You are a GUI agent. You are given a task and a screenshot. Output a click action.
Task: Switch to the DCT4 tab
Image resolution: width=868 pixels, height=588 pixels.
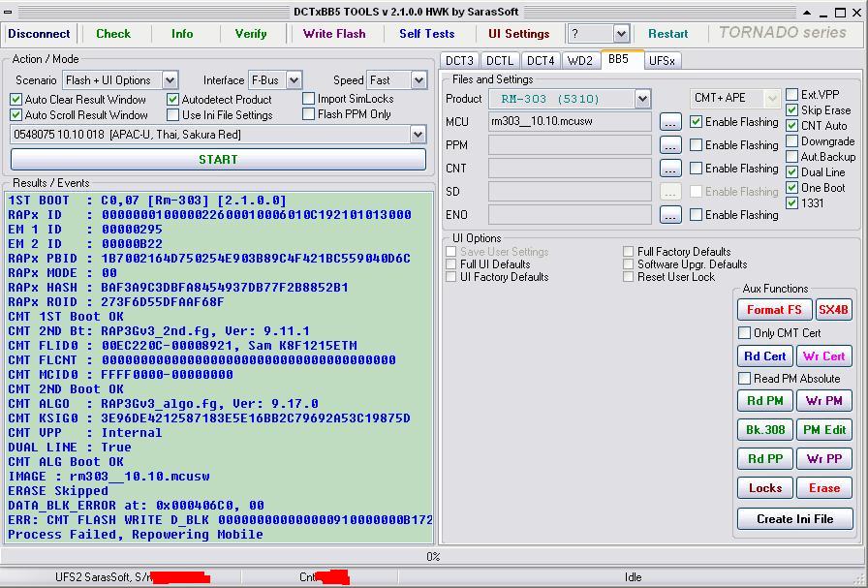click(x=541, y=60)
